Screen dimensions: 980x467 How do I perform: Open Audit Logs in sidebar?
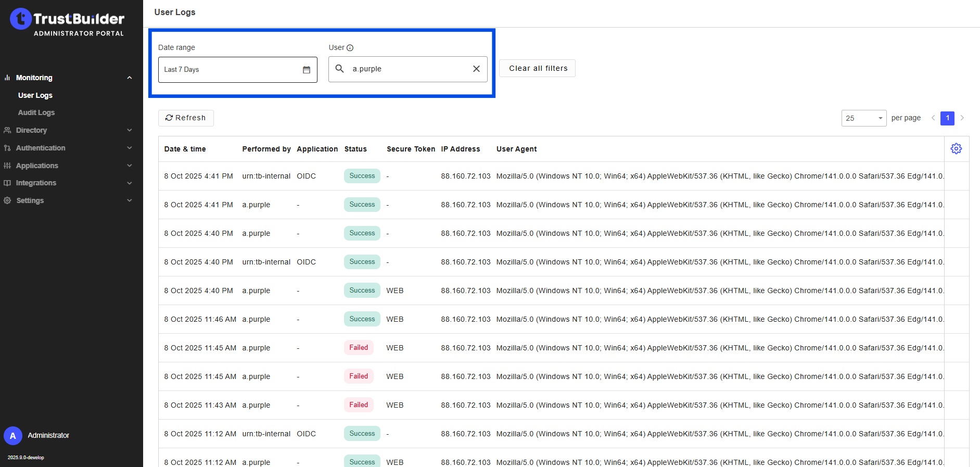36,112
